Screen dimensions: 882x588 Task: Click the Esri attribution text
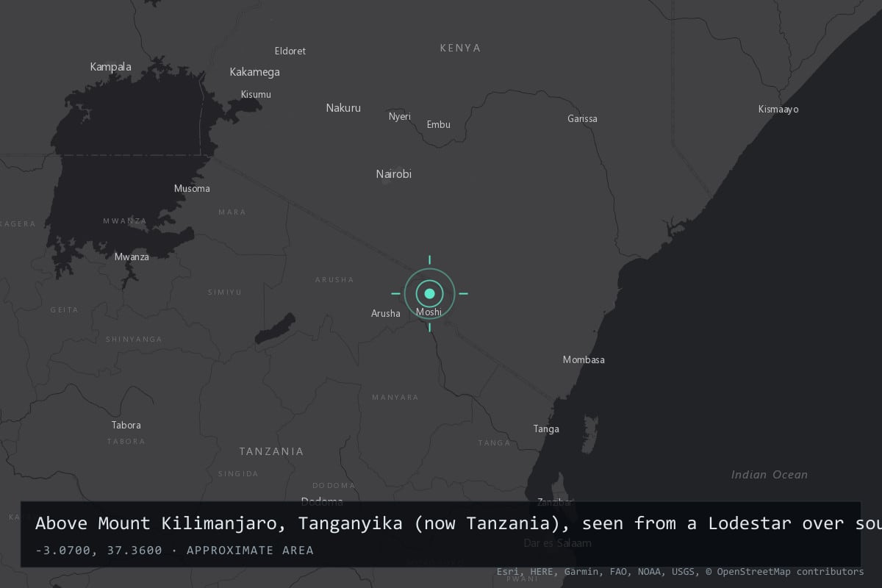pyautogui.click(x=508, y=571)
